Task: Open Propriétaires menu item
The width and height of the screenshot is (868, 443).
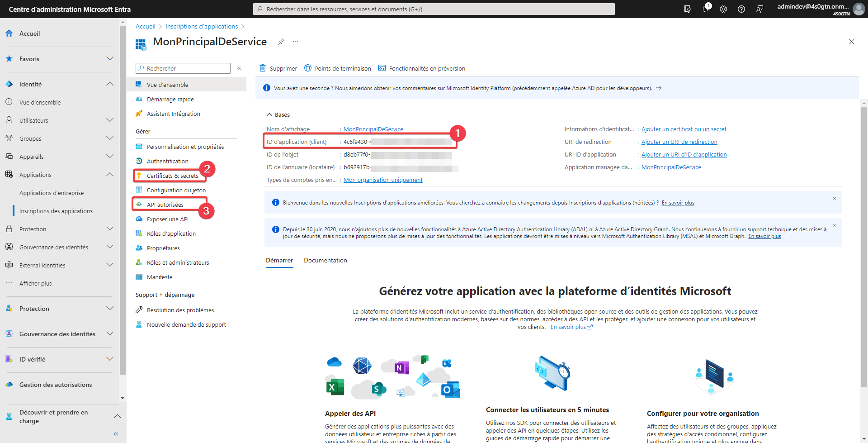Action: pos(163,248)
